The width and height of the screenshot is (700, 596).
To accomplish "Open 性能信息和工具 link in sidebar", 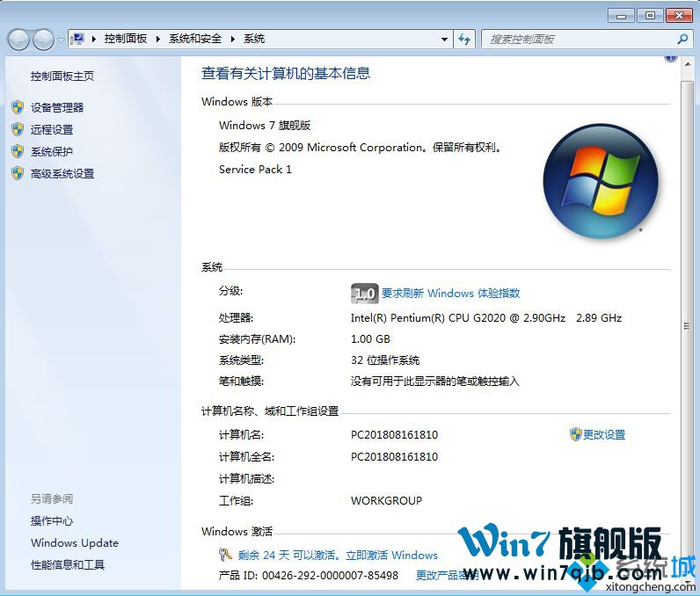I will tap(68, 564).
